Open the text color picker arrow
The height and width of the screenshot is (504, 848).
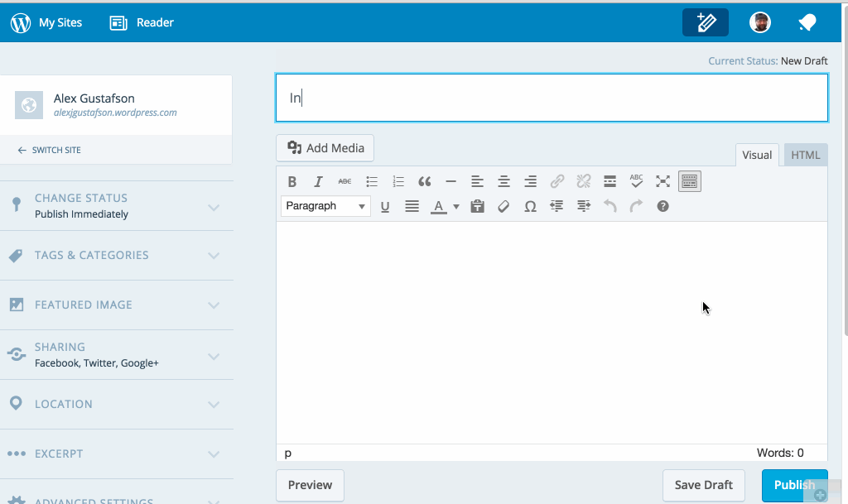click(456, 207)
